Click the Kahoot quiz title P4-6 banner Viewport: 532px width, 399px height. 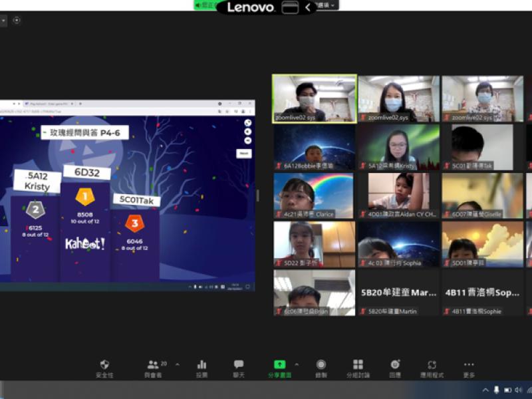coord(85,132)
